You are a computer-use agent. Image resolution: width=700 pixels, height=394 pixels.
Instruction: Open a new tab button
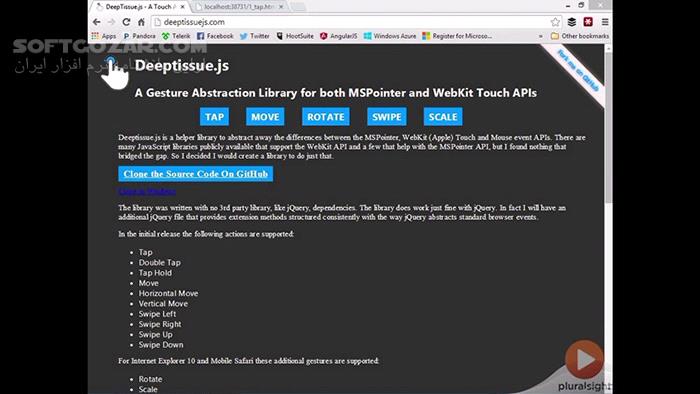[x=298, y=7]
